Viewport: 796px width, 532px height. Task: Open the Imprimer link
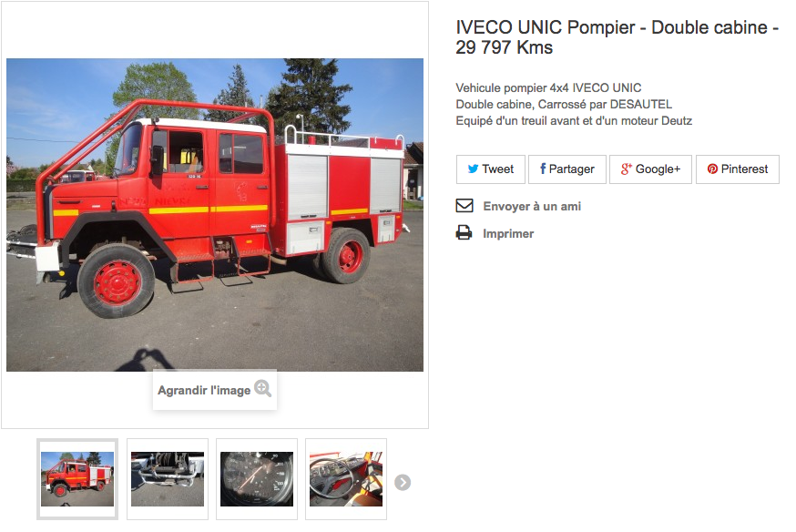(508, 233)
